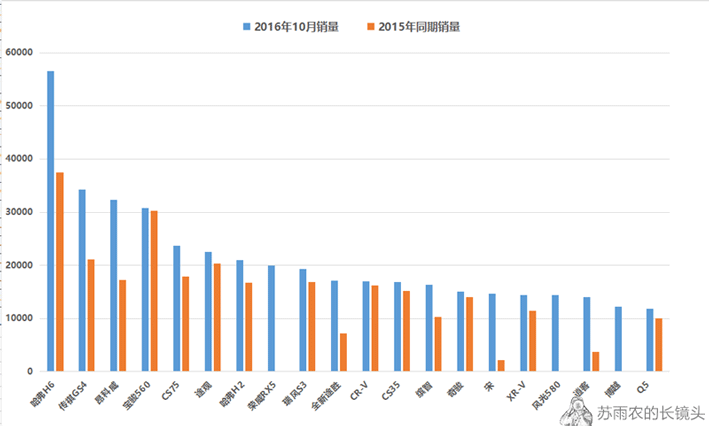The height and width of the screenshot is (426, 709).
Task: Click the 40000 y-axis label
Action: (19, 159)
